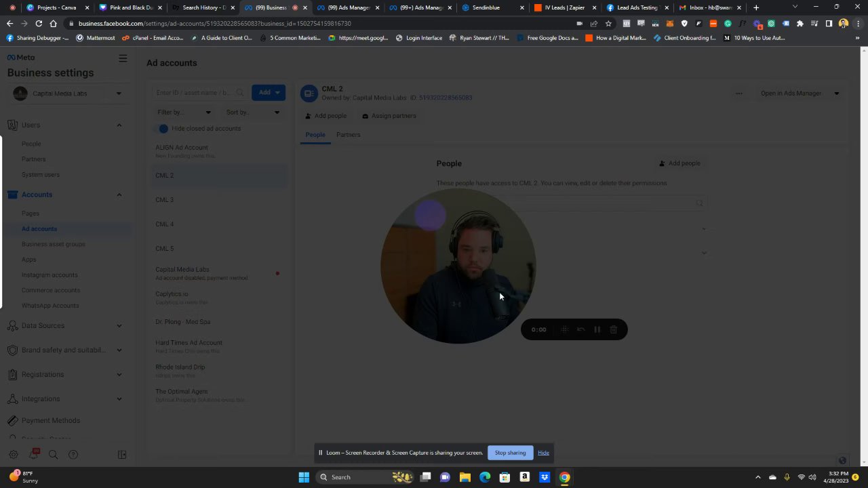The height and width of the screenshot is (488, 868).
Task: Open a new browser tab
Action: (756, 7)
